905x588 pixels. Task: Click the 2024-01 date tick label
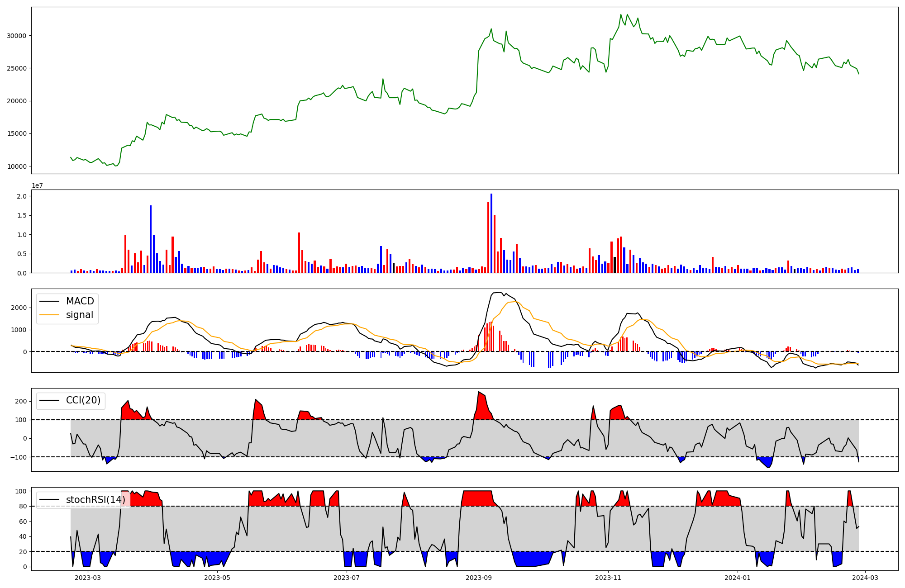point(738,578)
